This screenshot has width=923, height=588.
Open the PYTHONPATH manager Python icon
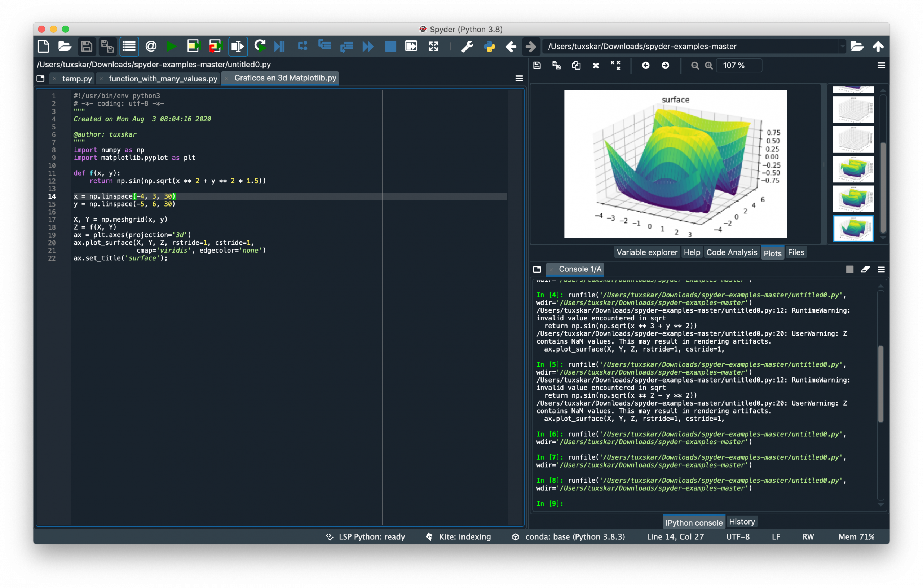click(489, 47)
